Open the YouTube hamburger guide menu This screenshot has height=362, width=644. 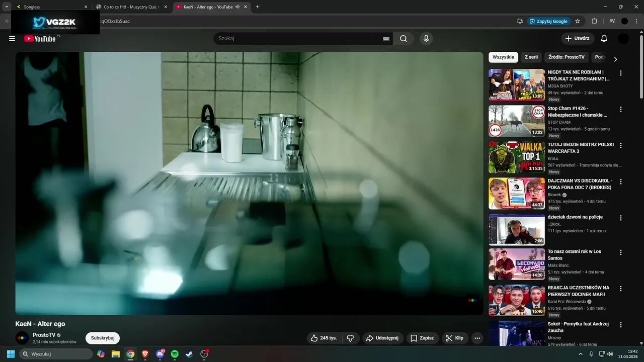click(12, 39)
